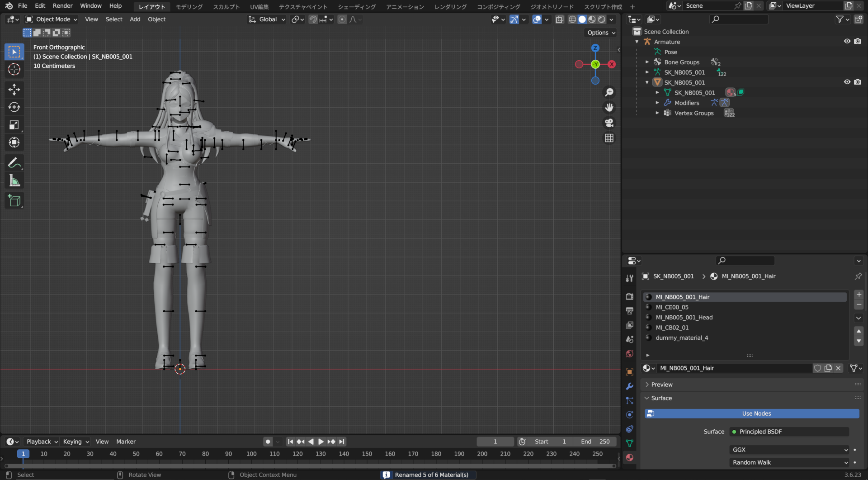The height and width of the screenshot is (480, 868).
Task: Open the Object Mode dropdown
Action: [x=52, y=19]
